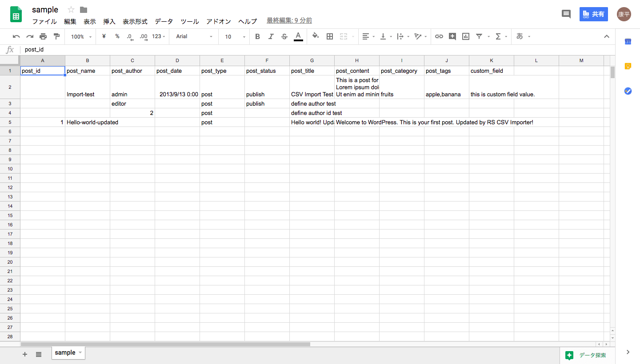Click the horizontal scrollbar
Viewport: 640px width, 364px height.
pos(165,344)
